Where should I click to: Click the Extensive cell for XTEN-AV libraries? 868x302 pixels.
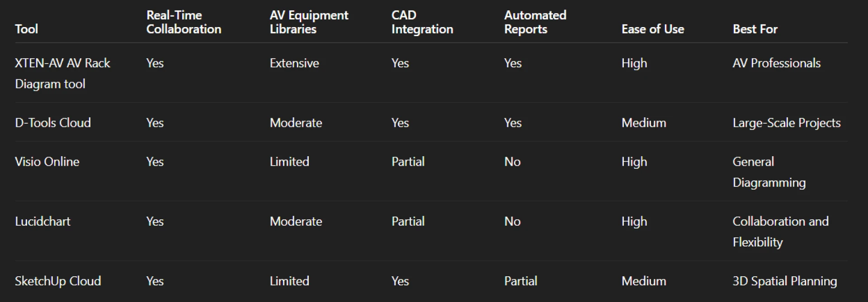(x=294, y=63)
